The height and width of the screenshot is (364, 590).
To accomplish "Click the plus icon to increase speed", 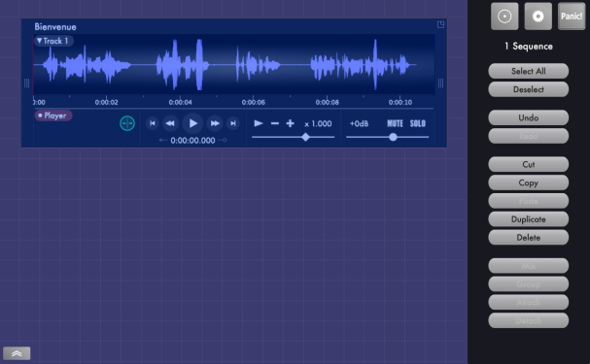I will pyautogui.click(x=290, y=123).
